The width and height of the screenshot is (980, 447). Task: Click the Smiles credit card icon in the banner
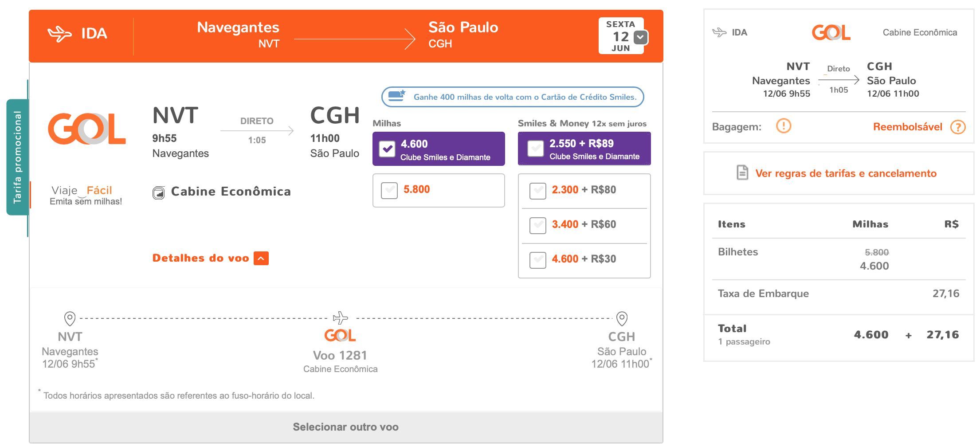click(x=397, y=96)
